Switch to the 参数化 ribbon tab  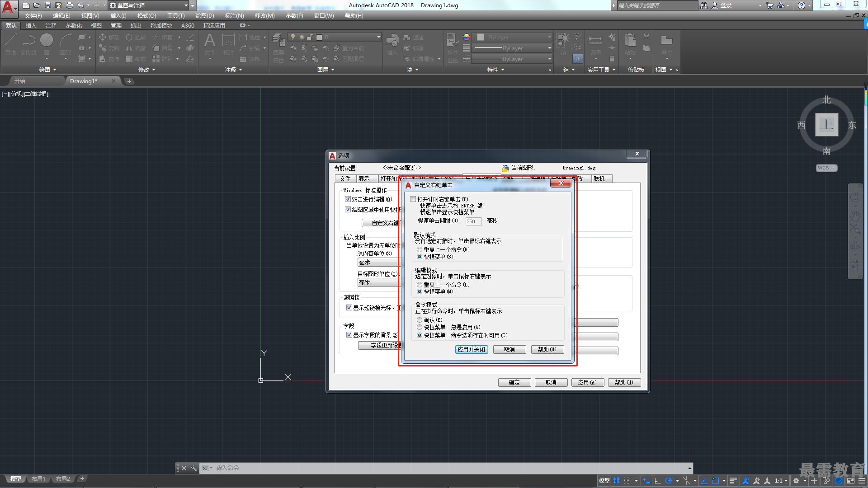click(74, 26)
